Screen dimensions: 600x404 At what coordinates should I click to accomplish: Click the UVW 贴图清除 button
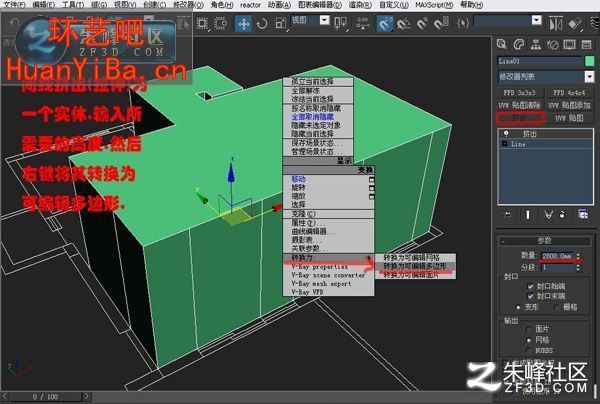click(519, 105)
